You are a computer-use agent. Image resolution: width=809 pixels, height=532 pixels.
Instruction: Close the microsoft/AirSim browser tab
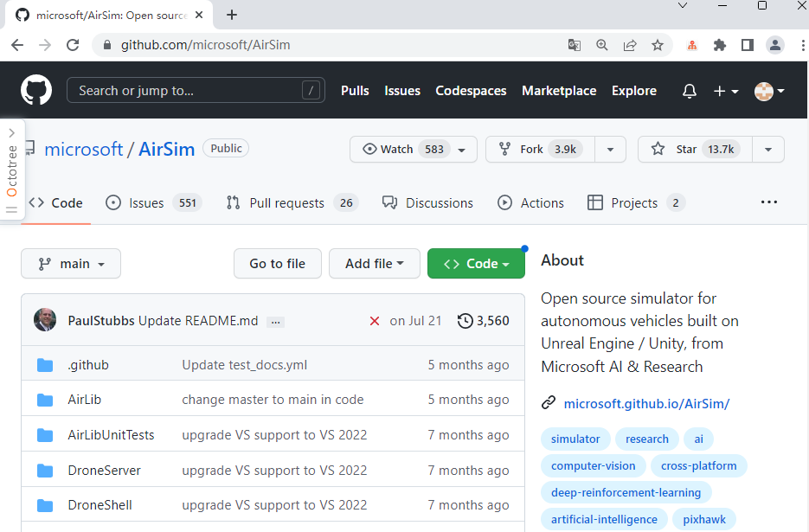pyautogui.click(x=199, y=15)
